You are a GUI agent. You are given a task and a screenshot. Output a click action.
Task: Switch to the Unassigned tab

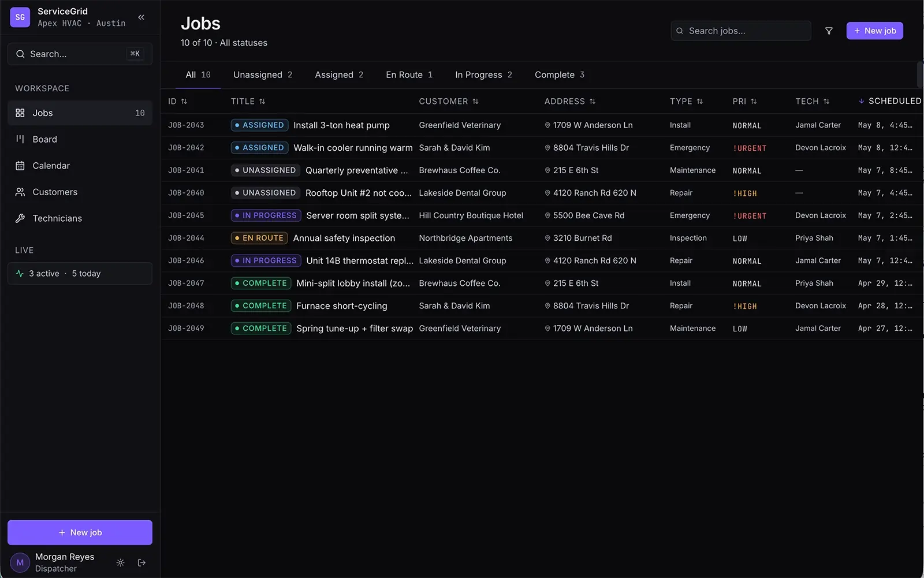[263, 75]
